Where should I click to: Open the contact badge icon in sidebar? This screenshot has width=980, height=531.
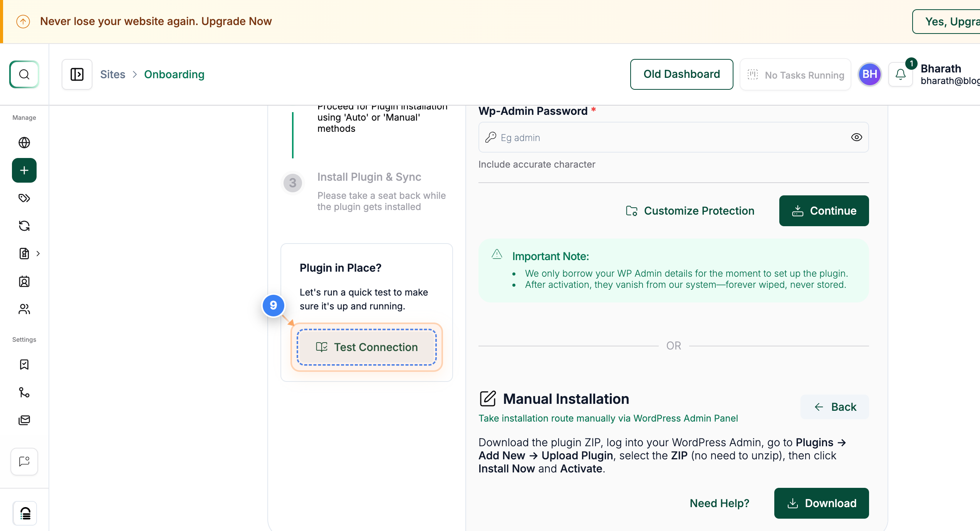(x=24, y=281)
